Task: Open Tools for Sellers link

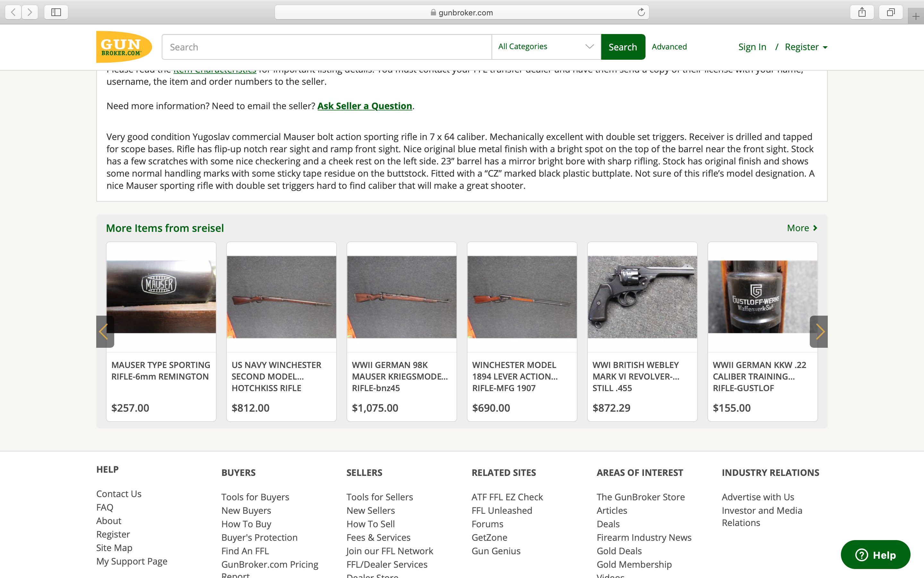Action: tap(380, 497)
